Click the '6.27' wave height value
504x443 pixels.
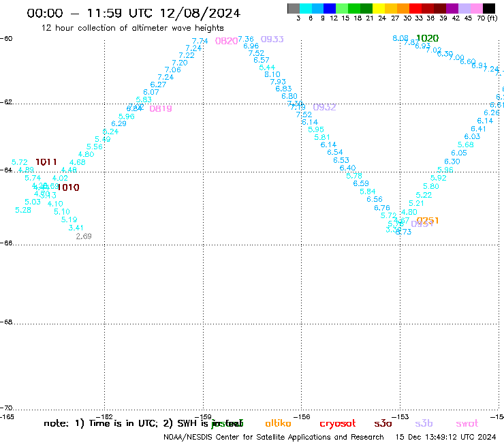(158, 85)
